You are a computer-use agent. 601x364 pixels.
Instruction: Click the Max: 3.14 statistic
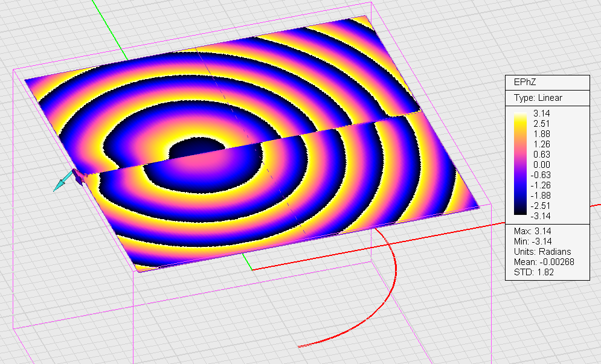530,231
